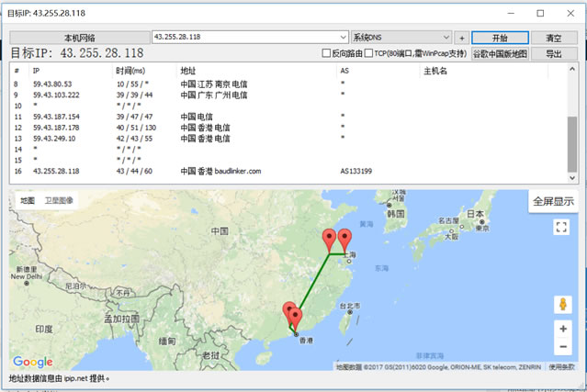587x392 pixels.
Task: Open the 系统DNS dropdown
Action: point(446,38)
